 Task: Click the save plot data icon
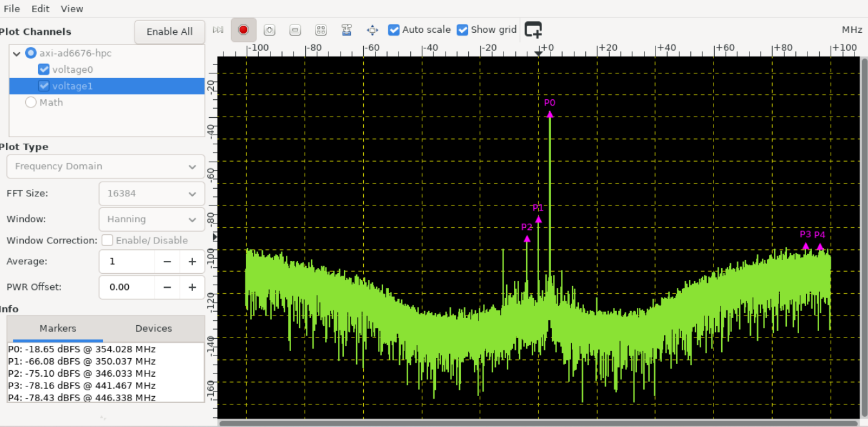coord(346,30)
